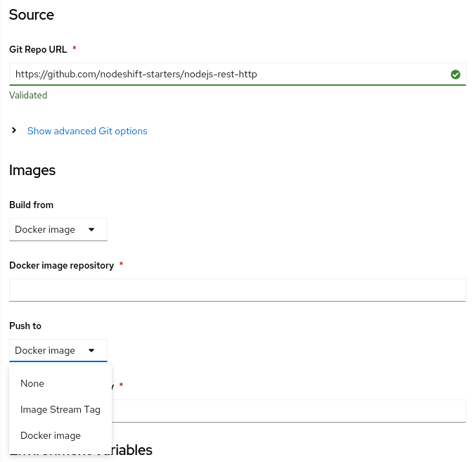The image size is (476, 462).
Task: Click the Build from label
Action: pos(31,205)
